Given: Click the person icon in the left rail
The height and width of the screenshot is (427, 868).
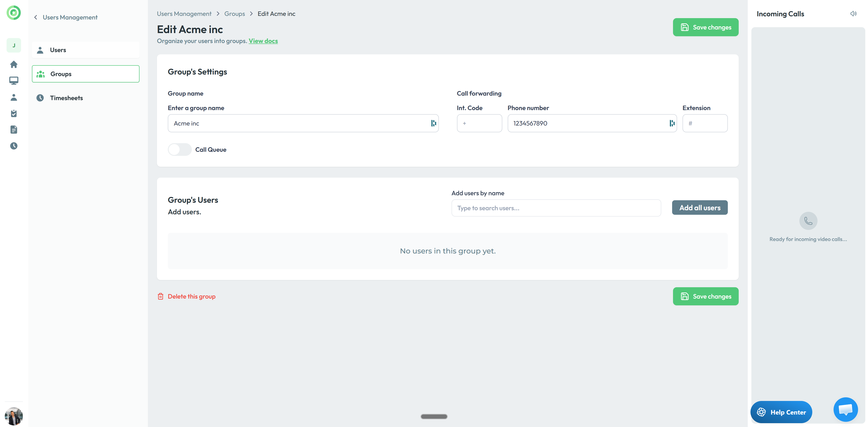Looking at the screenshot, I should (14, 97).
